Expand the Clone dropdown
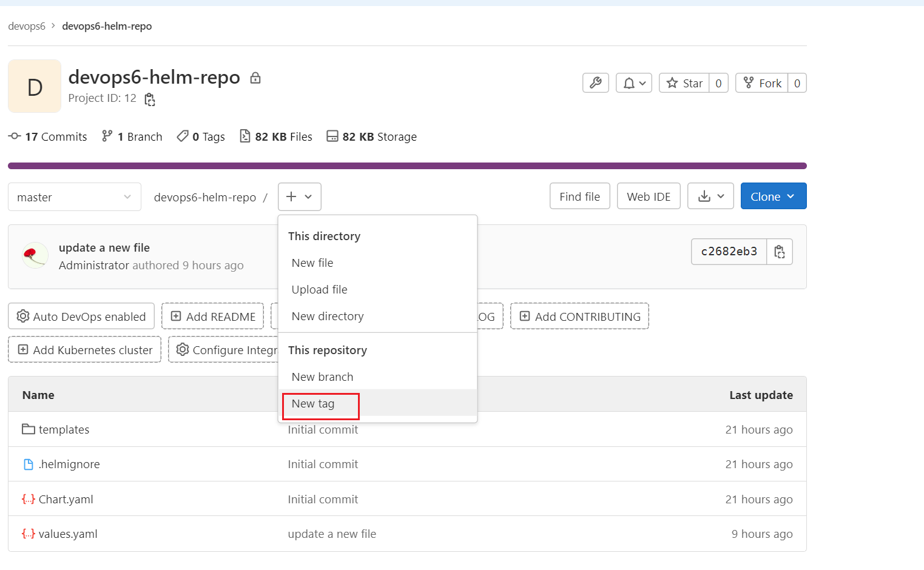 pyautogui.click(x=774, y=196)
